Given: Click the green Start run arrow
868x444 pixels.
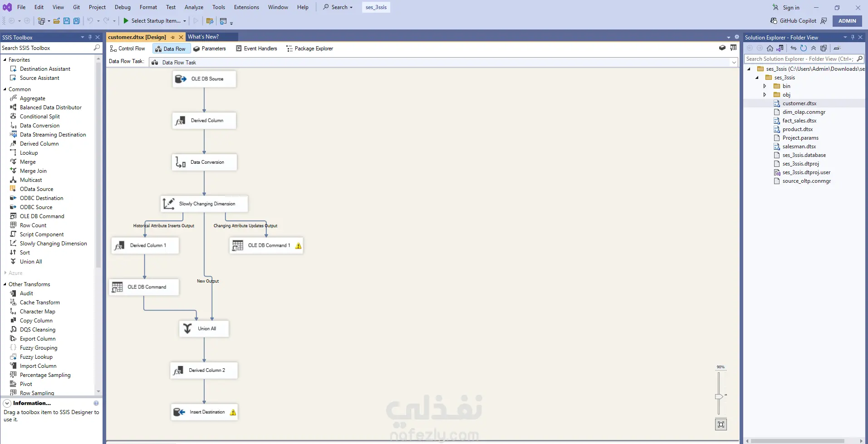Looking at the screenshot, I should 126,21.
